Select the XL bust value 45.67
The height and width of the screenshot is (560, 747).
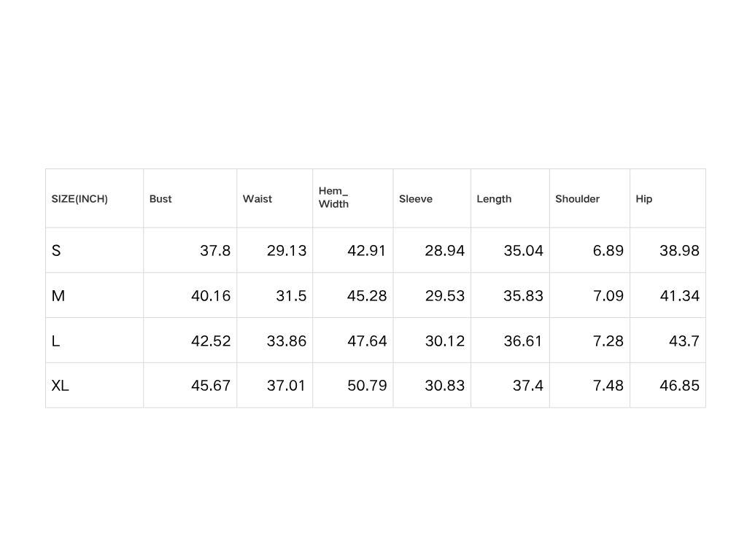pos(211,386)
